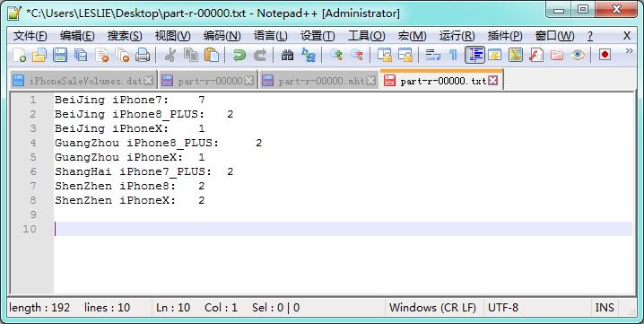Open the 宏(M) menu

pyautogui.click(x=412, y=36)
